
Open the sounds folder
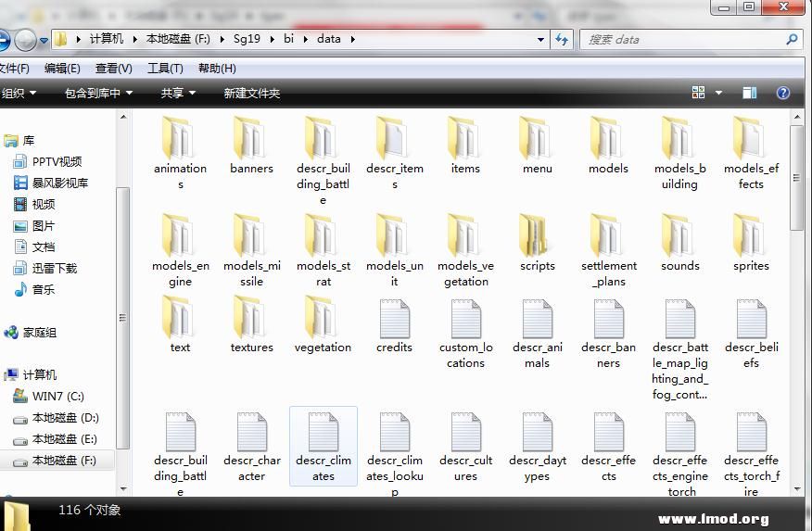(x=679, y=243)
